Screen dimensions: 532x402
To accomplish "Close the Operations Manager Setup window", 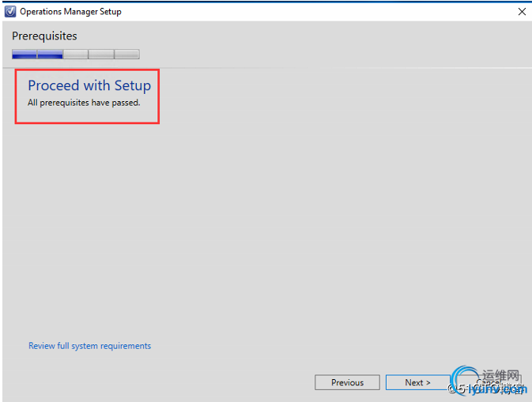I will click(x=522, y=12).
